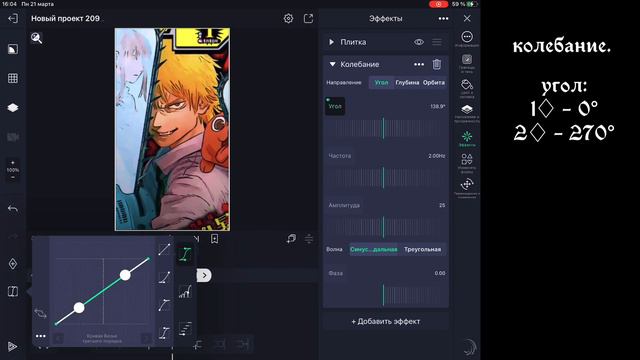Open project settings gear icon
The width and height of the screenshot is (640, 360).
point(288,18)
